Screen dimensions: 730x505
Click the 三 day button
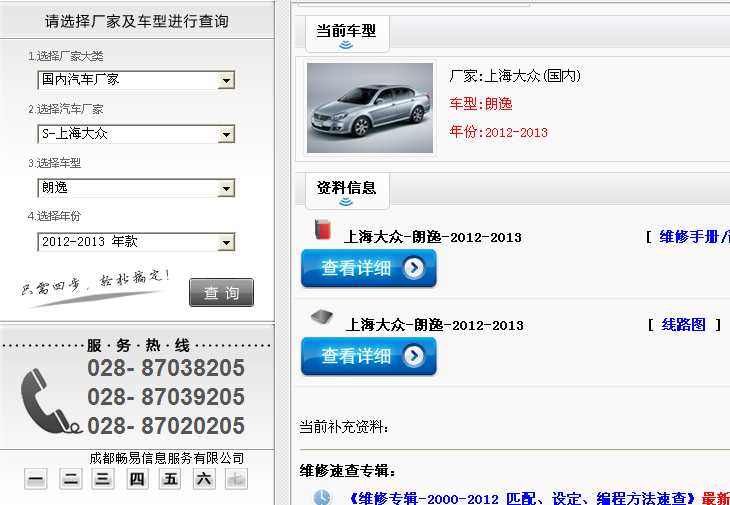pyautogui.click(x=103, y=479)
